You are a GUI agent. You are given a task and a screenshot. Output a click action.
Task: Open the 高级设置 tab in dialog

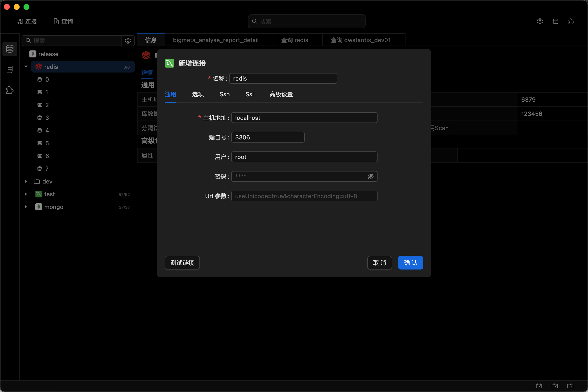[281, 94]
